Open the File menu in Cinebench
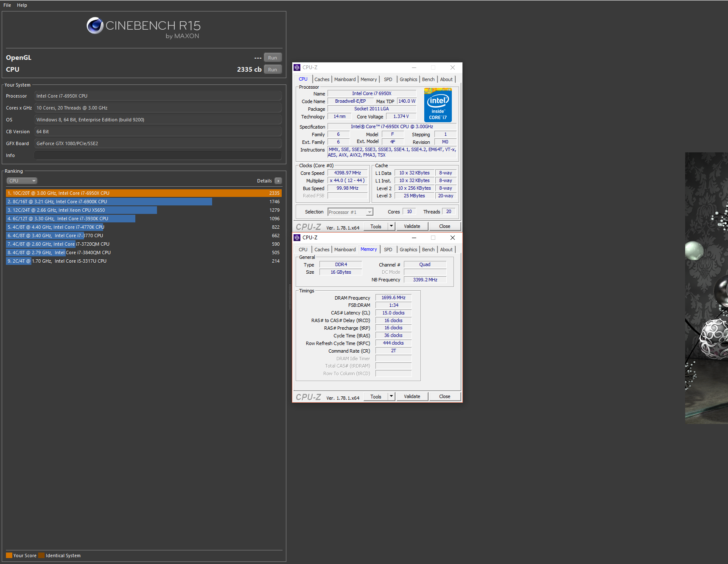The height and width of the screenshot is (564, 728). pos(7,5)
